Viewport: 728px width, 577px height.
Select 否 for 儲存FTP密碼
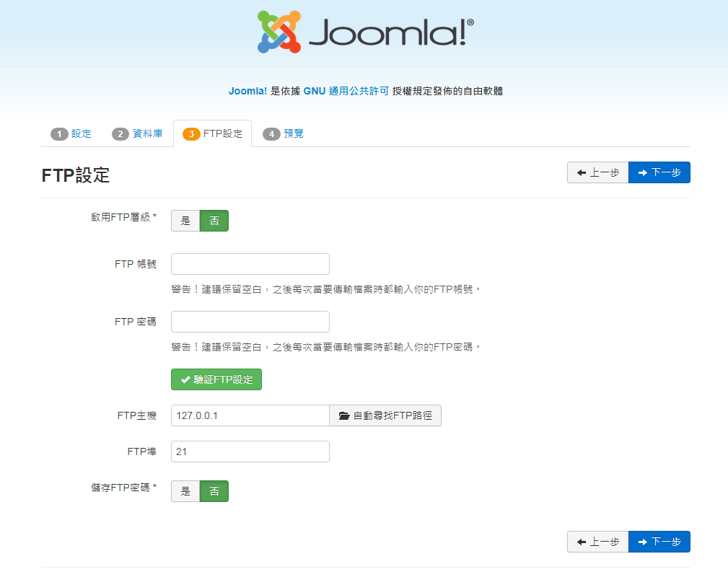[x=214, y=492]
